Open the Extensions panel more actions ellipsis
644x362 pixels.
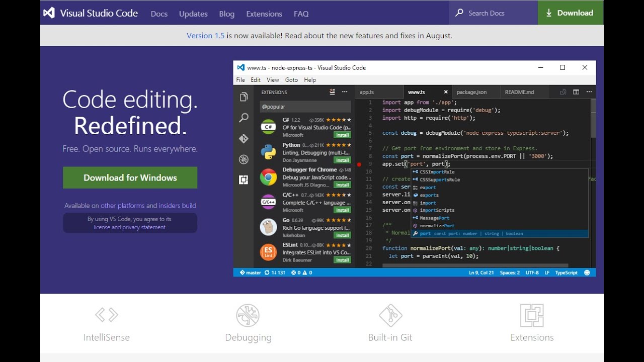tap(345, 92)
